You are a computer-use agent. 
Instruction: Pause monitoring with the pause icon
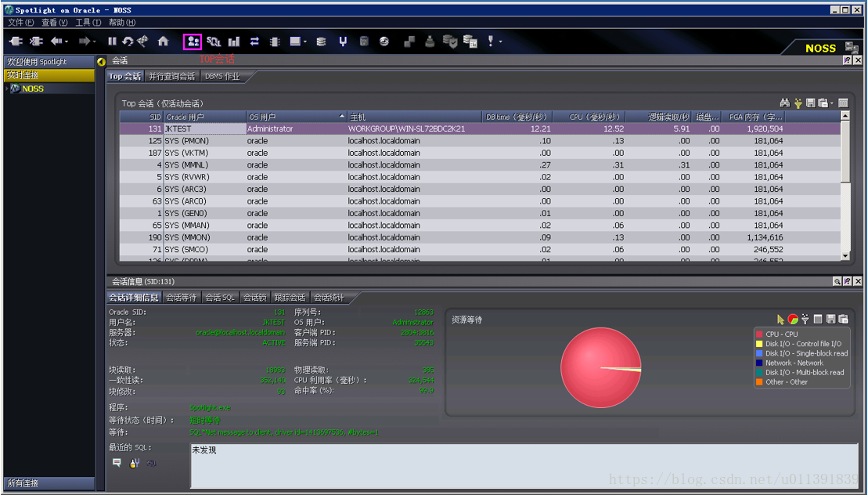(112, 41)
